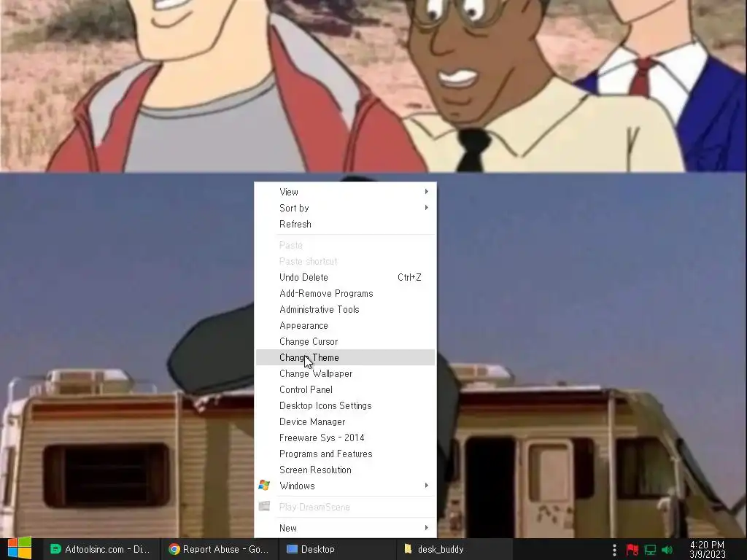Choose Change Cursor
This screenshot has width=747, height=560.
[345, 341]
